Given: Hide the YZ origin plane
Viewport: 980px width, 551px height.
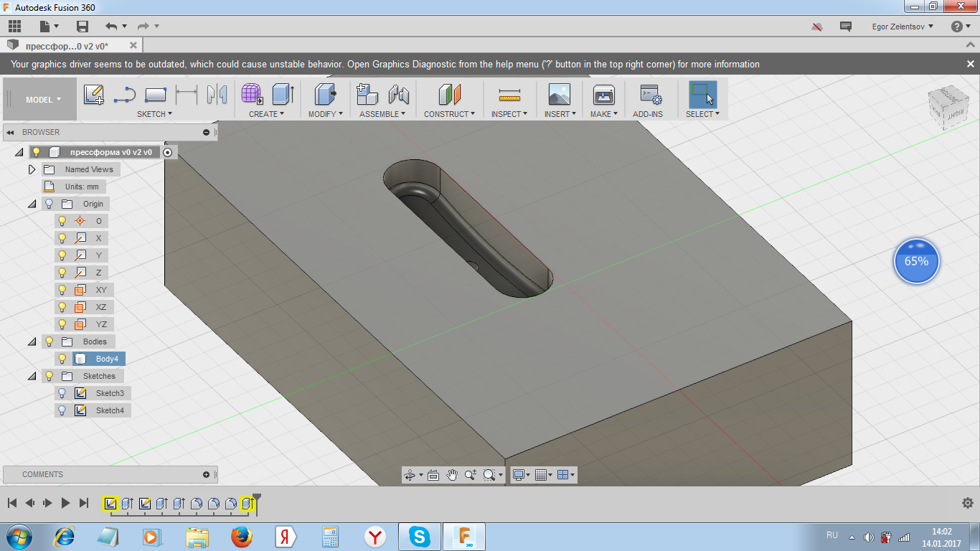Looking at the screenshot, I should coord(62,324).
